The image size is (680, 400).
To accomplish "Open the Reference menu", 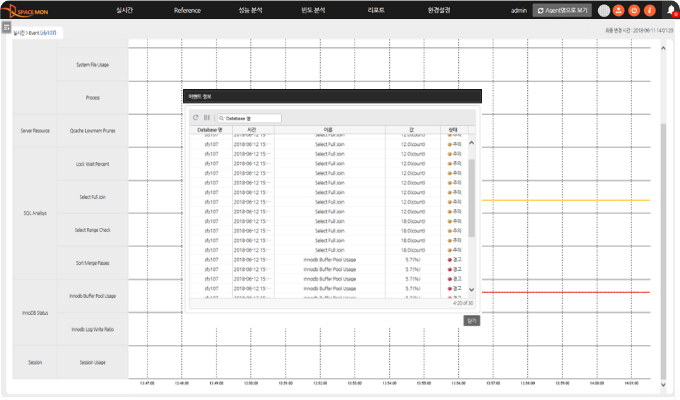I will [187, 10].
